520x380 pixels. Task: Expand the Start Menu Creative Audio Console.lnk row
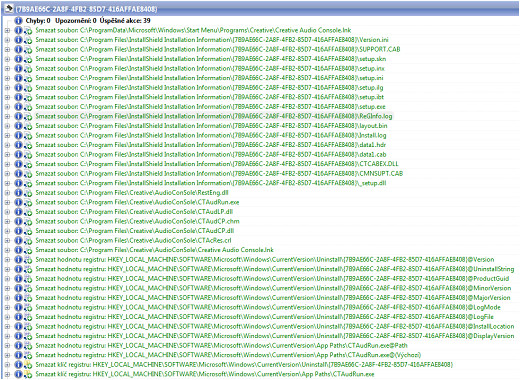coord(7,30)
